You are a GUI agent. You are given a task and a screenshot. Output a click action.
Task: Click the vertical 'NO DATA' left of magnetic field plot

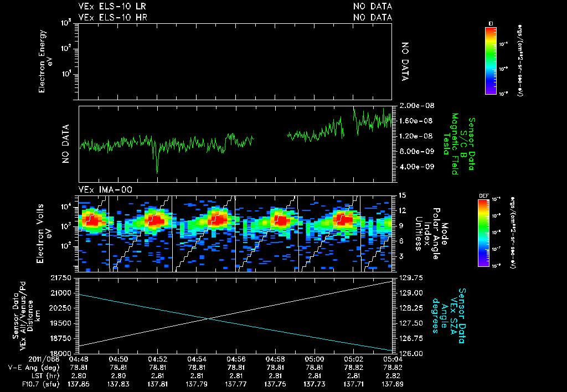click(x=65, y=144)
